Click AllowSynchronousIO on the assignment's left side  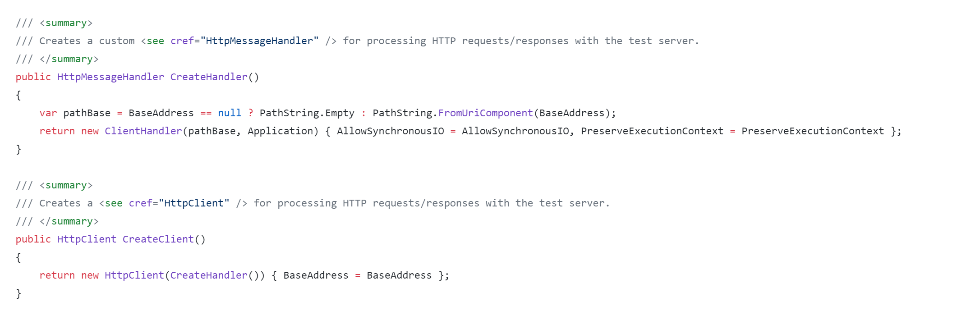tap(390, 131)
